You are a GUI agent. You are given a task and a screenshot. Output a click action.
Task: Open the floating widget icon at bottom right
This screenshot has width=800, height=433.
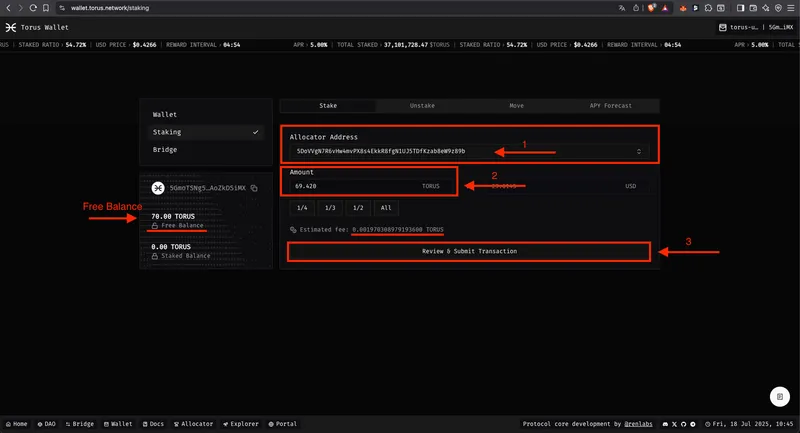[x=779, y=396]
